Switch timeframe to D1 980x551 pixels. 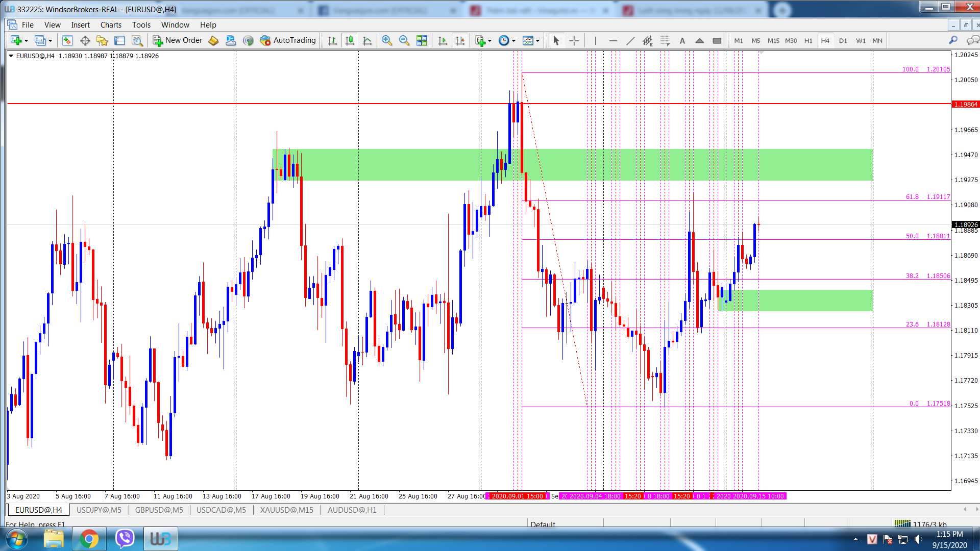(843, 40)
